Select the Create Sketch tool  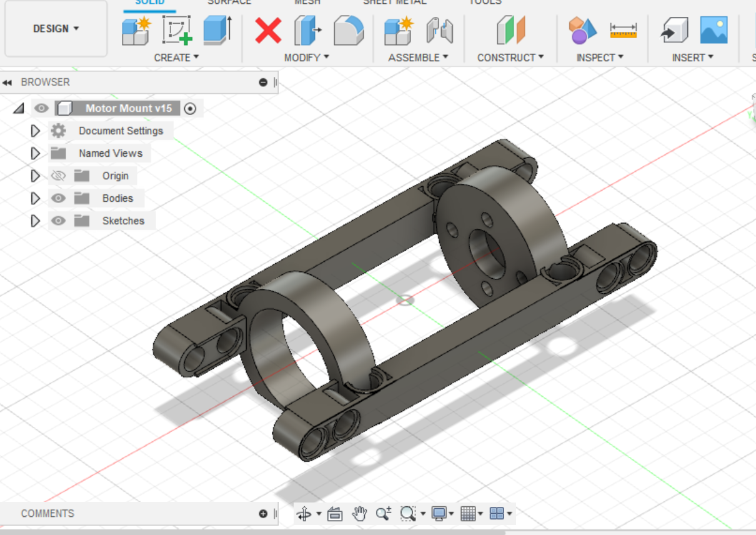(x=177, y=31)
